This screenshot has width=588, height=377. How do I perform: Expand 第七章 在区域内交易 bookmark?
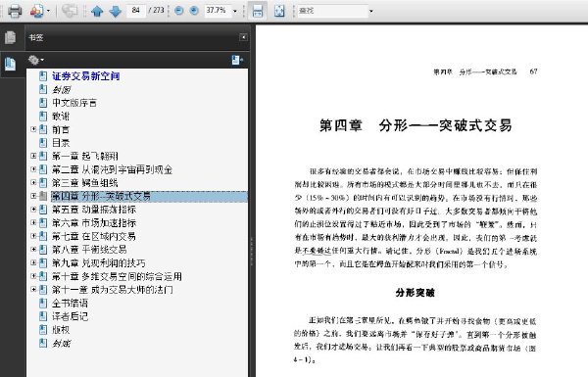click(x=33, y=236)
